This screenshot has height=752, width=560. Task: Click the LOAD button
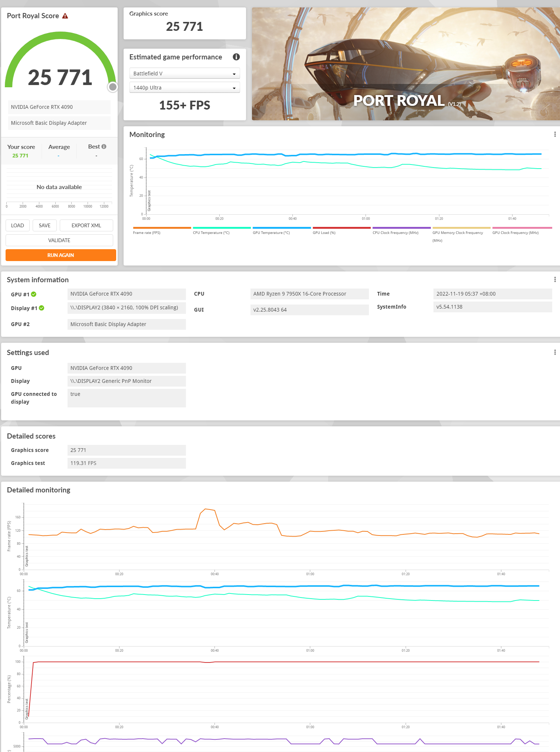tap(17, 225)
